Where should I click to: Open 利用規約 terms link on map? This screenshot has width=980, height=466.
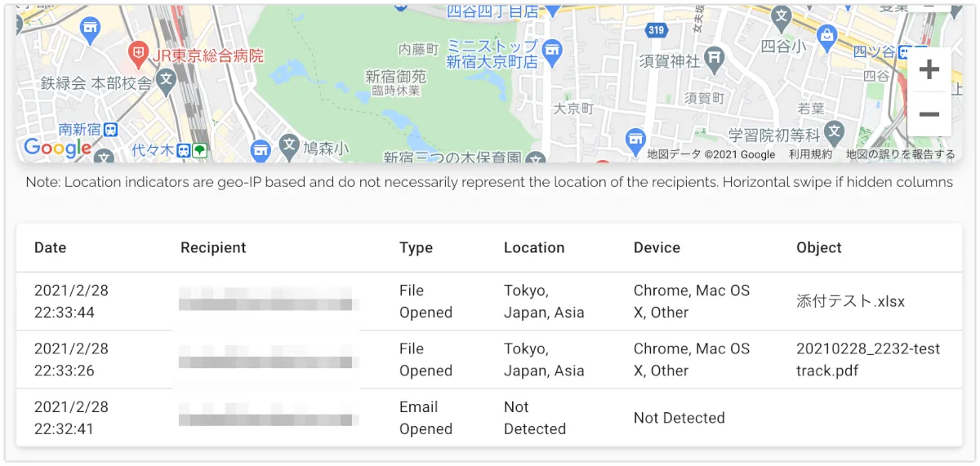[810, 154]
